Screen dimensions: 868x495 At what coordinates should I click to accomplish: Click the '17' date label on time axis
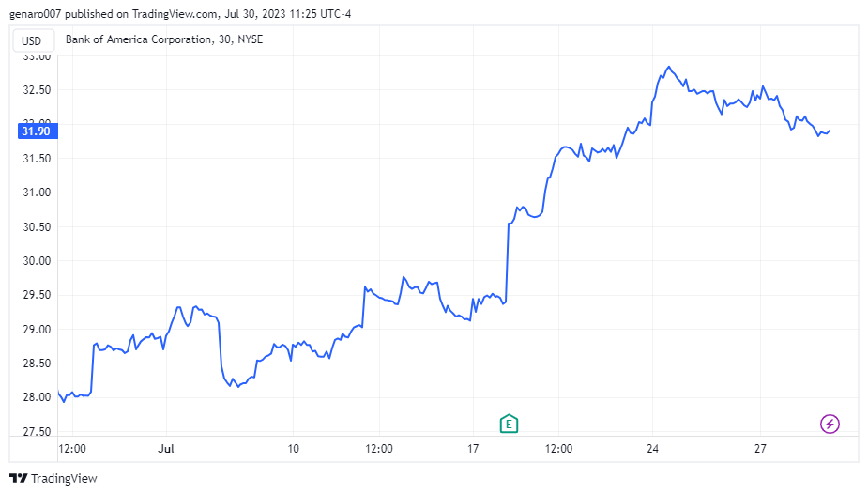474,449
